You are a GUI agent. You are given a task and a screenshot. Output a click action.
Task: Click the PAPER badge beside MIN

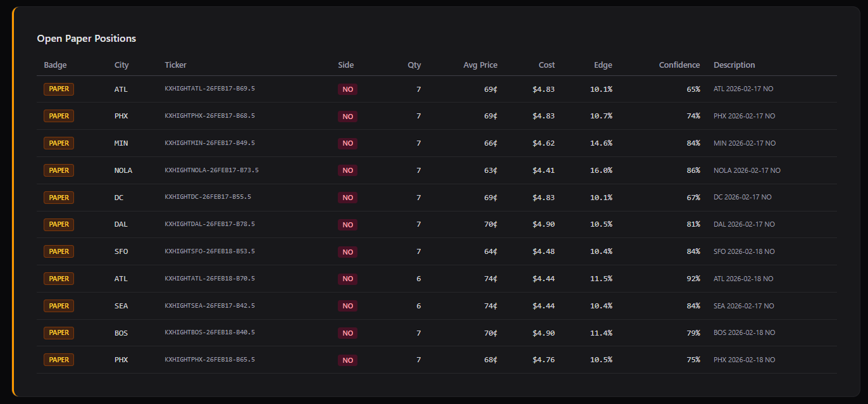pos(58,143)
